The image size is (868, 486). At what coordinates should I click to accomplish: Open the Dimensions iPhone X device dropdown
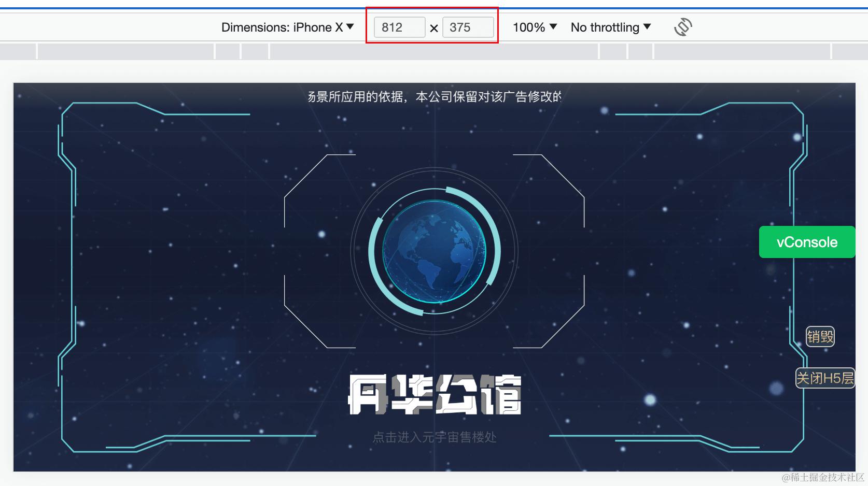(x=287, y=27)
